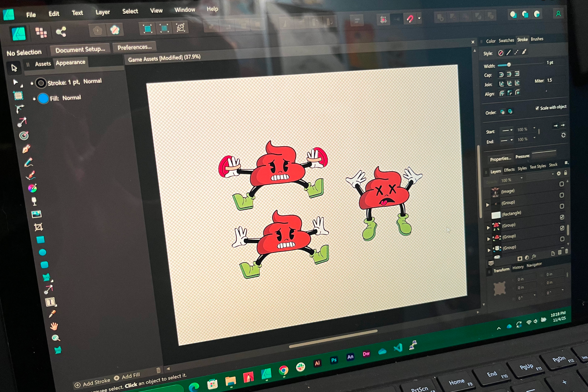Image resolution: width=588 pixels, height=392 pixels.
Task: Select the Pen tool
Action: tap(26, 149)
